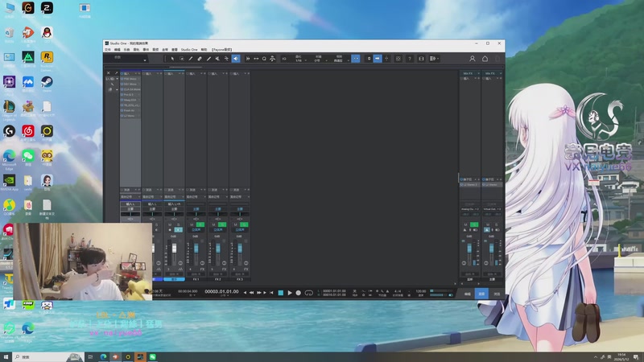This screenshot has width=644, height=362.
Task: Open the quantize value dropdown in the toolbar
Action: coord(300,59)
